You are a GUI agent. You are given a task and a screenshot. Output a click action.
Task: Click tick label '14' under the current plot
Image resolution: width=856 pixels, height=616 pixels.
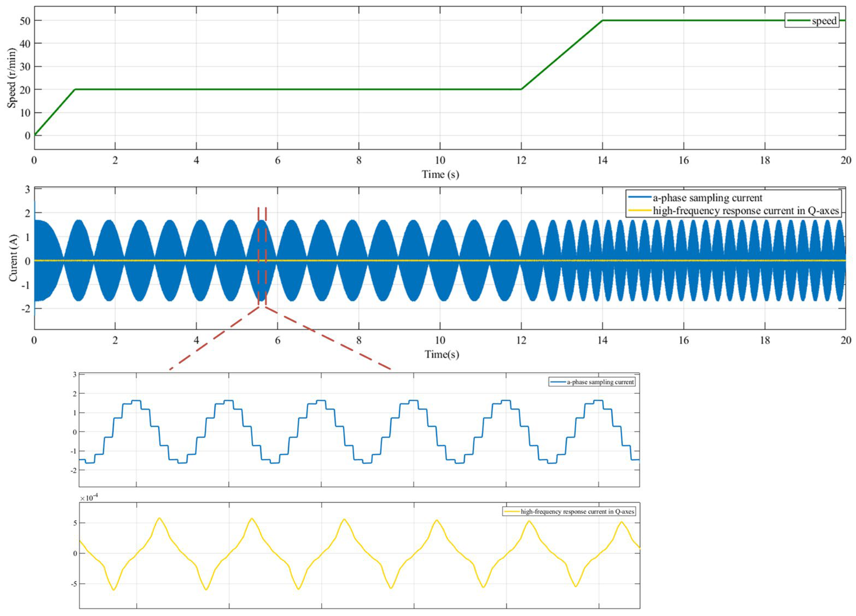[x=602, y=341]
